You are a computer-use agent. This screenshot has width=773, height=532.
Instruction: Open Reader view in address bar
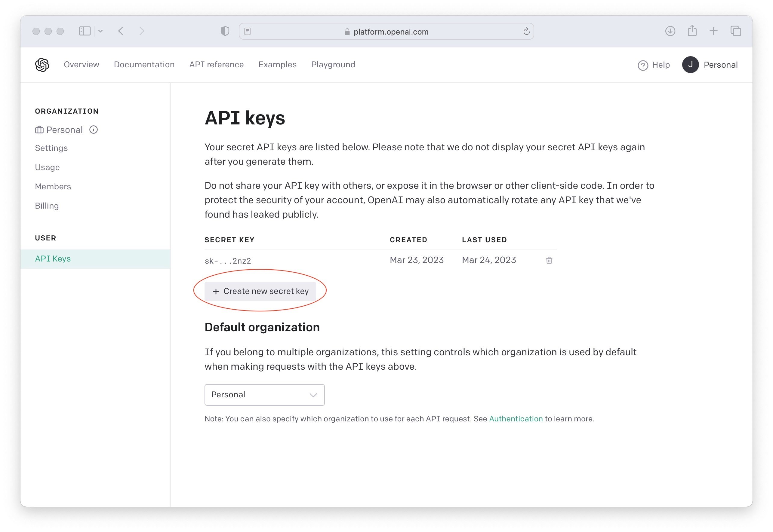click(248, 31)
